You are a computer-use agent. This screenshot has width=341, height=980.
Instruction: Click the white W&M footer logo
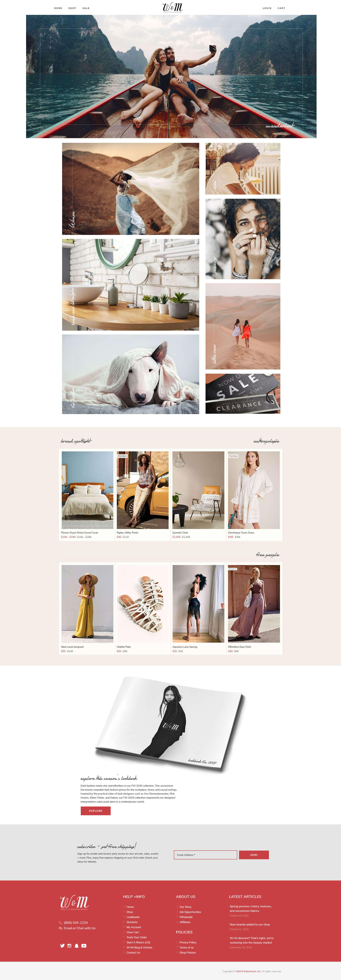(74, 902)
